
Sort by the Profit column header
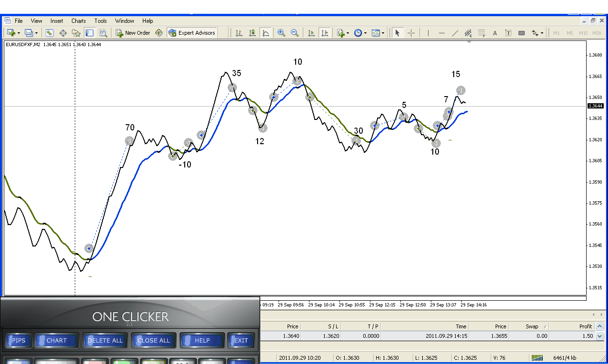tap(572, 326)
